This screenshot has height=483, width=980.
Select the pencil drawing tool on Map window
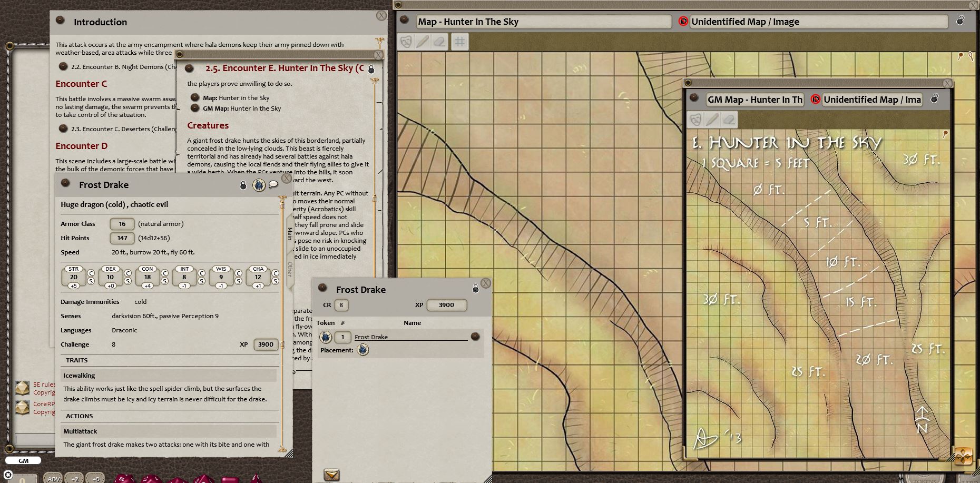tap(422, 41)
